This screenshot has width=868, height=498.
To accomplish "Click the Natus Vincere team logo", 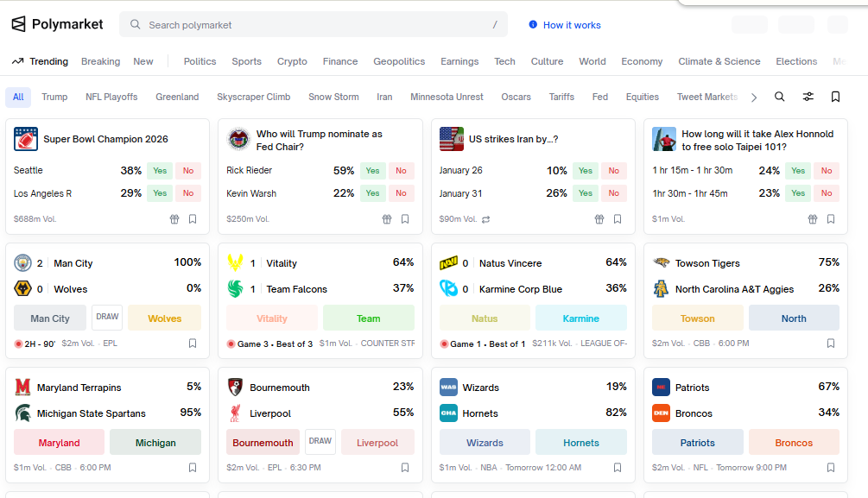I will (x=448, y=263).
